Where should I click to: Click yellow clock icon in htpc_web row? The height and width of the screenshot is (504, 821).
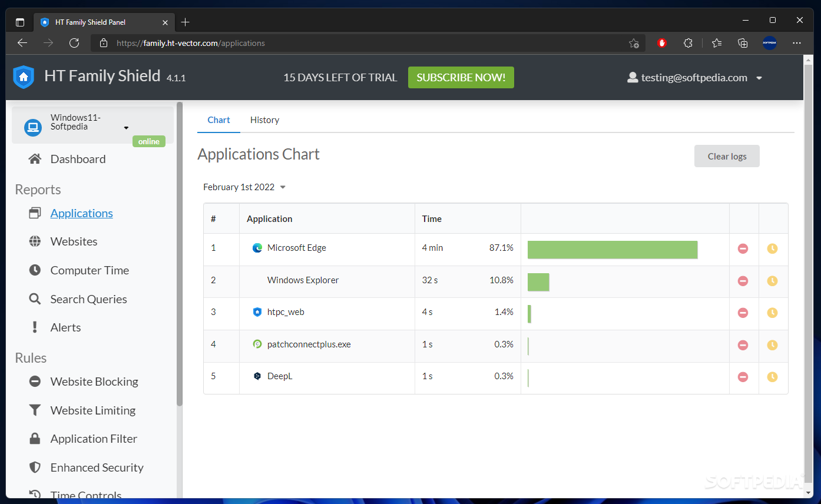click(772, 313)
